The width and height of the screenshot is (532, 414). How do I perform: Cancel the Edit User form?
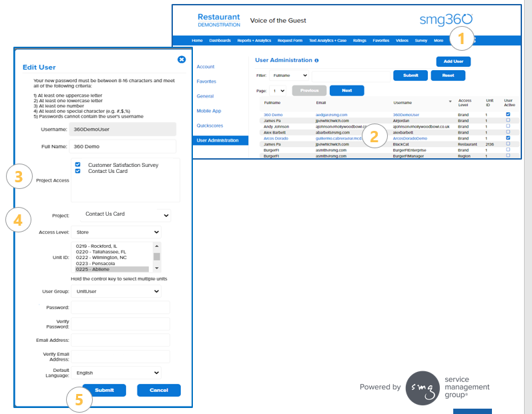pyautogui.click(x=158, y=390)
